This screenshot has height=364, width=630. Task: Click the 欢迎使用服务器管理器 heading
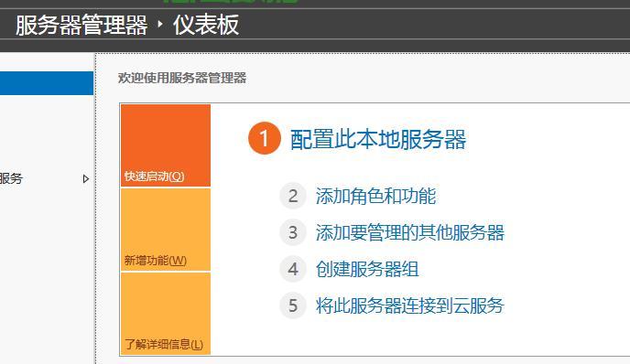click(182, 78)
